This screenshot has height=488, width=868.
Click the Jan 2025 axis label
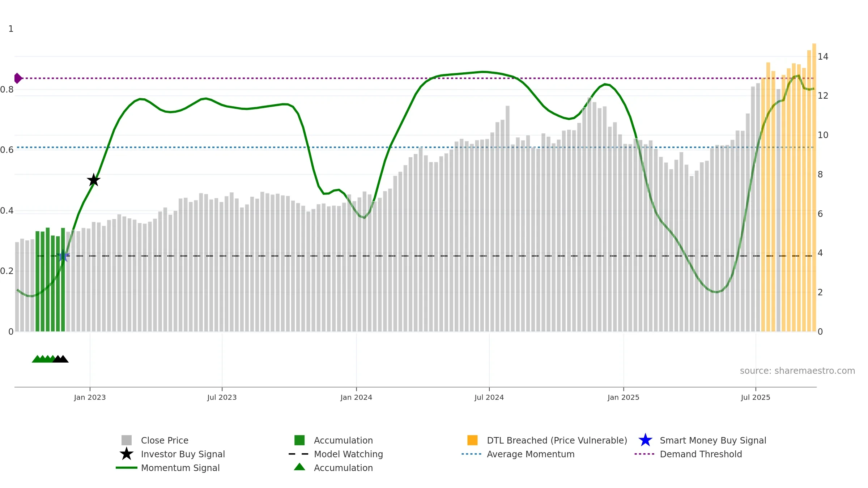pos(624,397)
